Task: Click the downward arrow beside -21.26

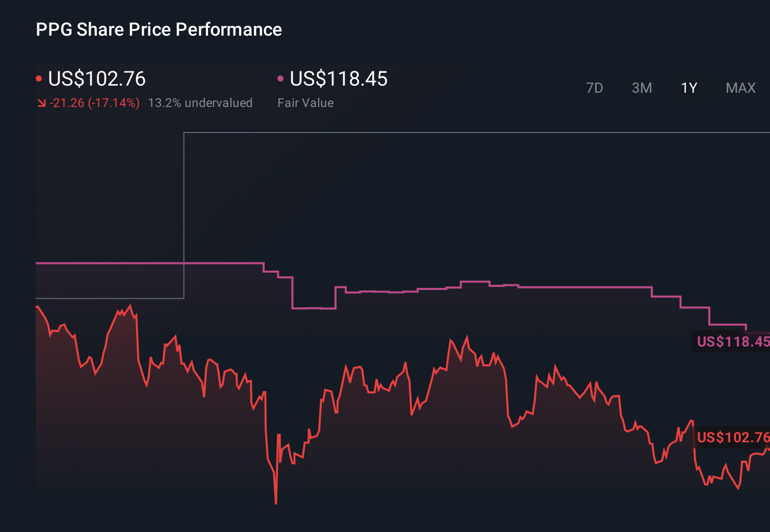Action: (x=42, y=103)
